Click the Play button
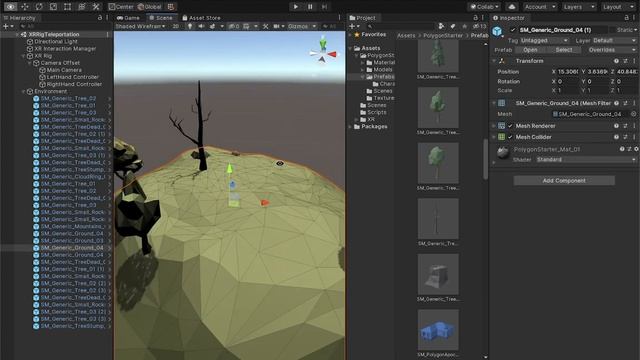Image resolution: width=640 pixels, height=360 pixels. [x=296, y=7]
